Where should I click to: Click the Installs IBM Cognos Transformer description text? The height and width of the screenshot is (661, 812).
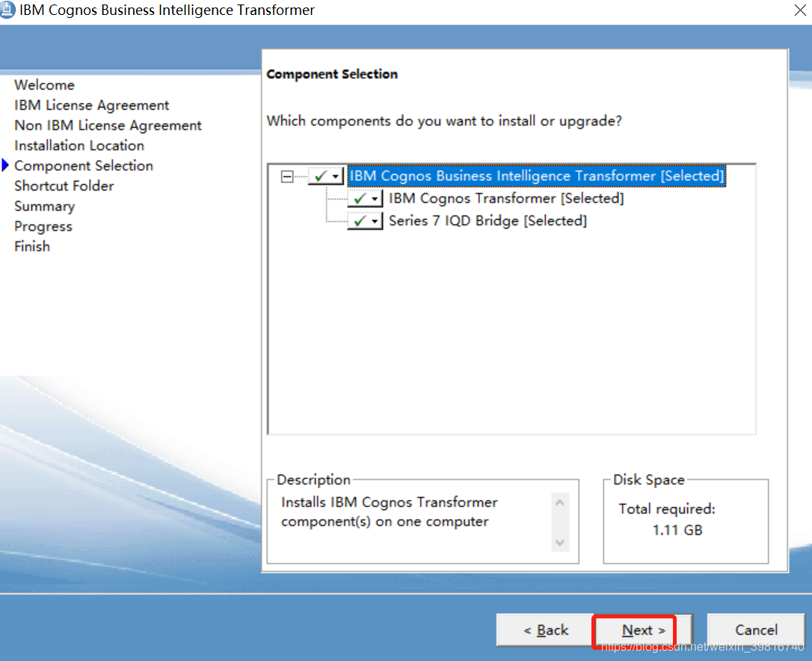tap(389, 511)
